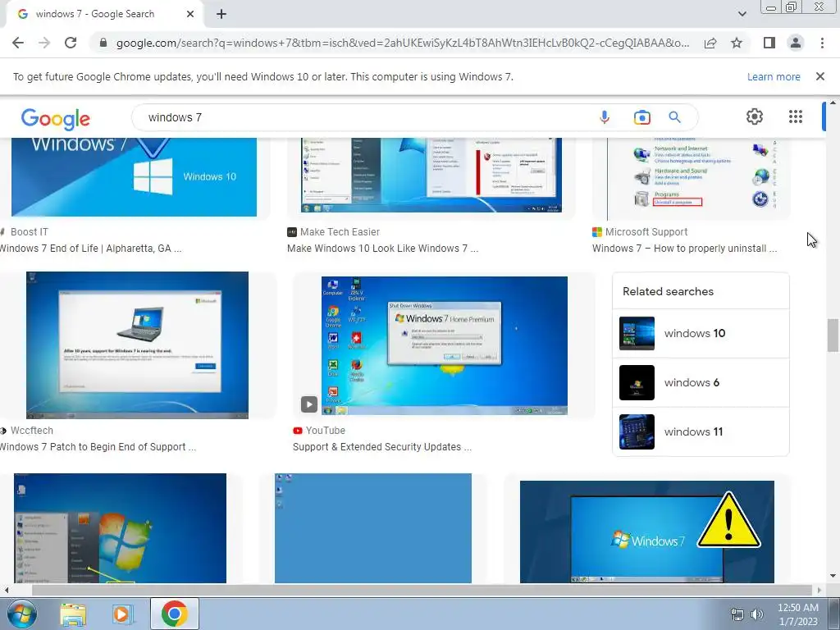View site information via lock icon
Viewport: 840px width, 630px height.
point(103,43)
